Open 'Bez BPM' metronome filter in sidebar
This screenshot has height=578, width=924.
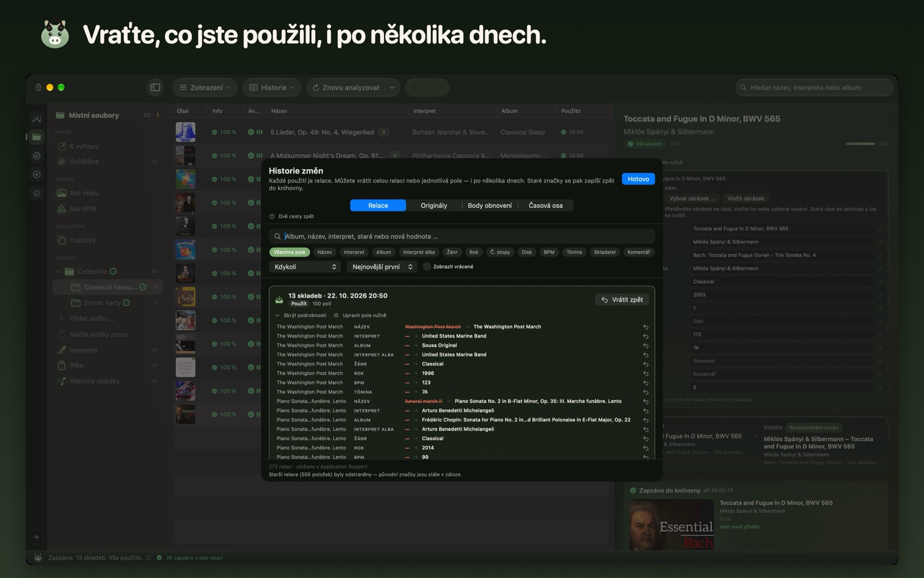pyautogui.click(x=83, y=209)
